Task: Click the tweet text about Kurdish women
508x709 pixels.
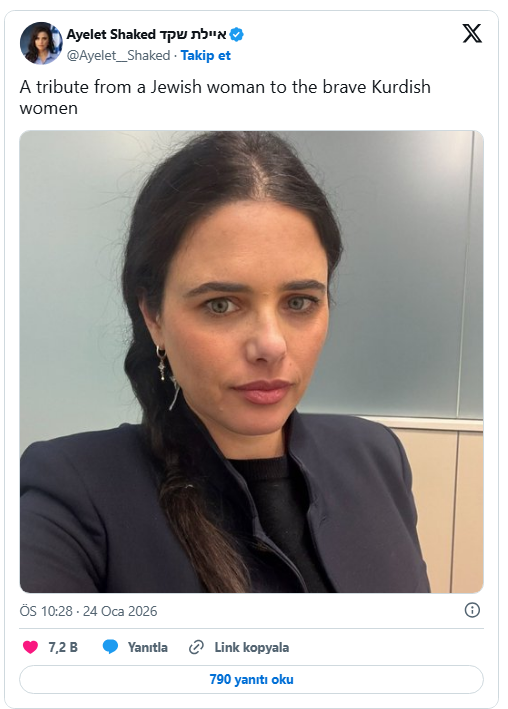Action: pyautogui.click(x=225, y=97)
